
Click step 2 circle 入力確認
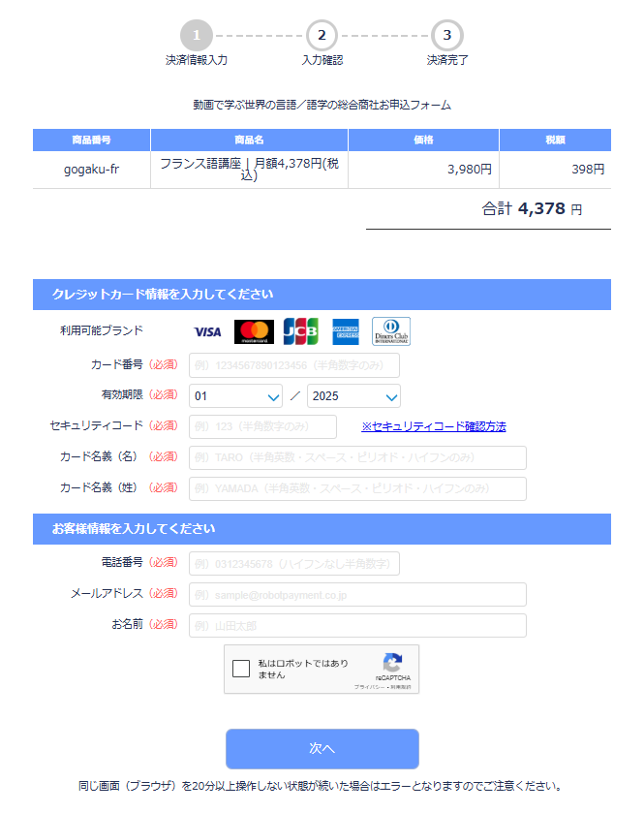322,36
